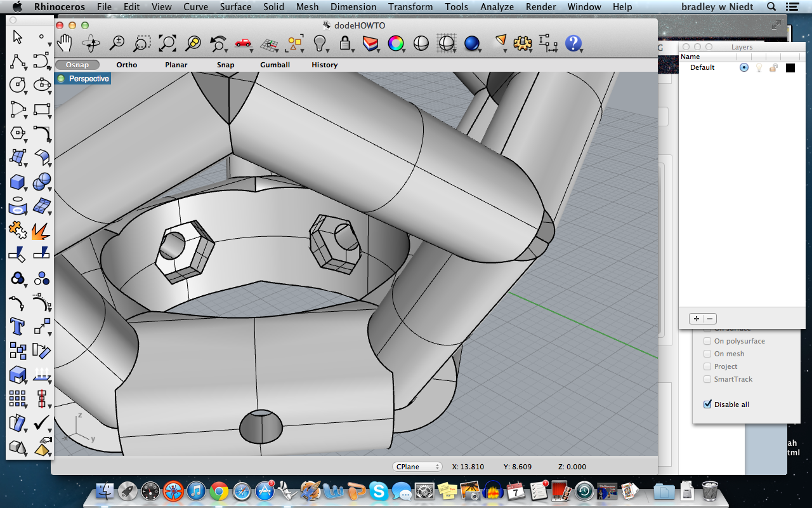Open the Surface menu
This screenshot has height=508, width=812.
[235, 7]
